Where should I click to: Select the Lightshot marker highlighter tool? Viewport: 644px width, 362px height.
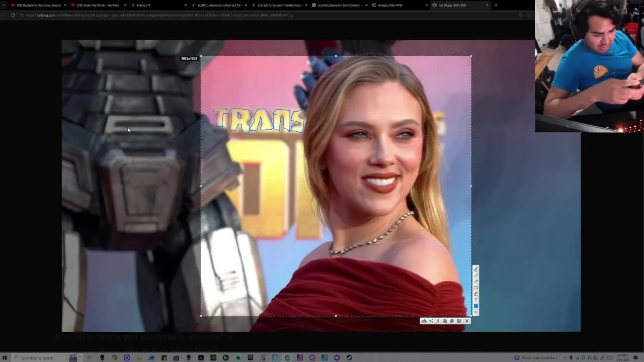tap(475, 294)
